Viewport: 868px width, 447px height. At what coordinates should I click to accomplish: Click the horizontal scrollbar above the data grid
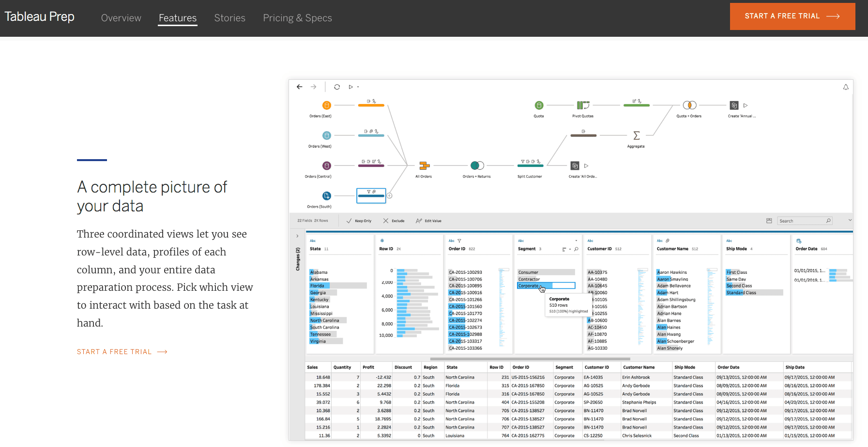coord(530,359)
